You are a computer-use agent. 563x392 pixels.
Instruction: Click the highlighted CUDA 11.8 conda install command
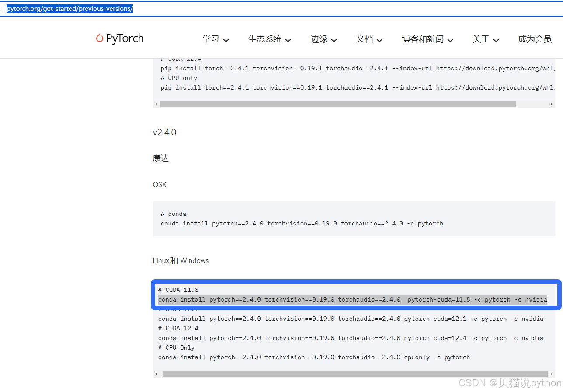[352, 299]
